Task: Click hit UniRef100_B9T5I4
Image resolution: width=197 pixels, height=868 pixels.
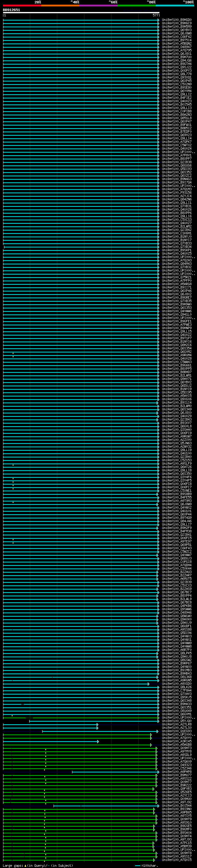Action: coord(177,40)
